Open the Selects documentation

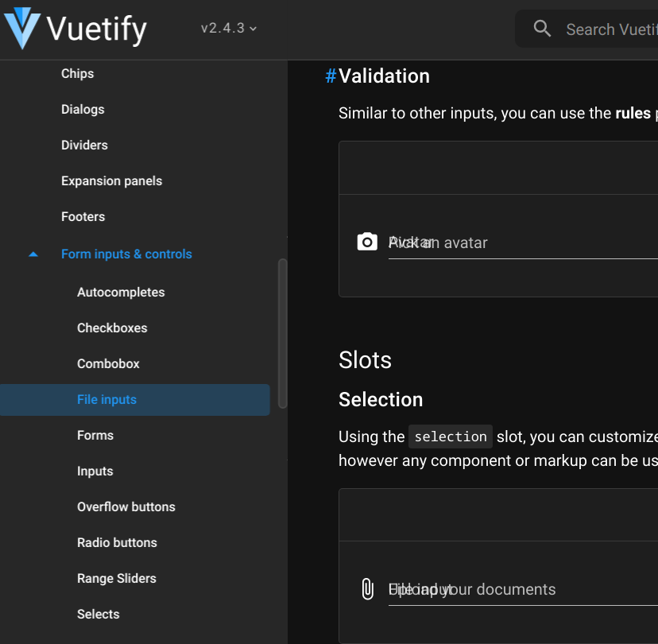pos(98,614)
